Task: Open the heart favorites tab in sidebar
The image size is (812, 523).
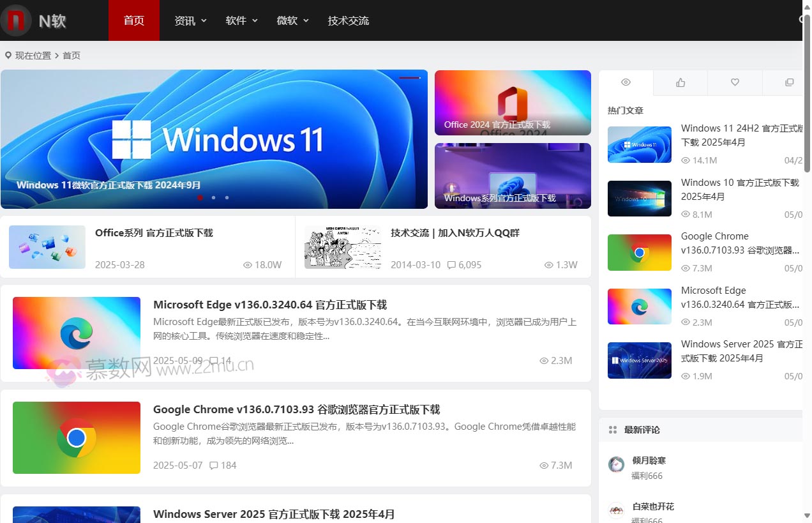Action: point(735,82)
